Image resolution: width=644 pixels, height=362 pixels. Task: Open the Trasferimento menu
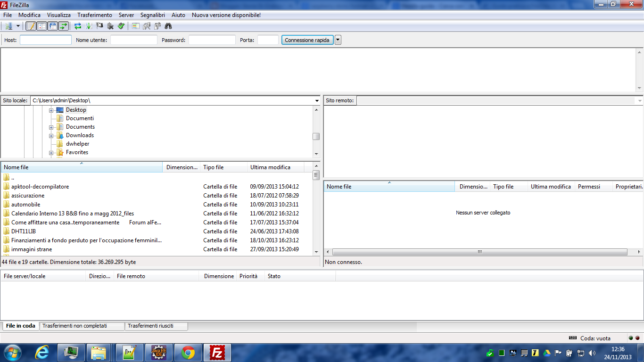95,15
